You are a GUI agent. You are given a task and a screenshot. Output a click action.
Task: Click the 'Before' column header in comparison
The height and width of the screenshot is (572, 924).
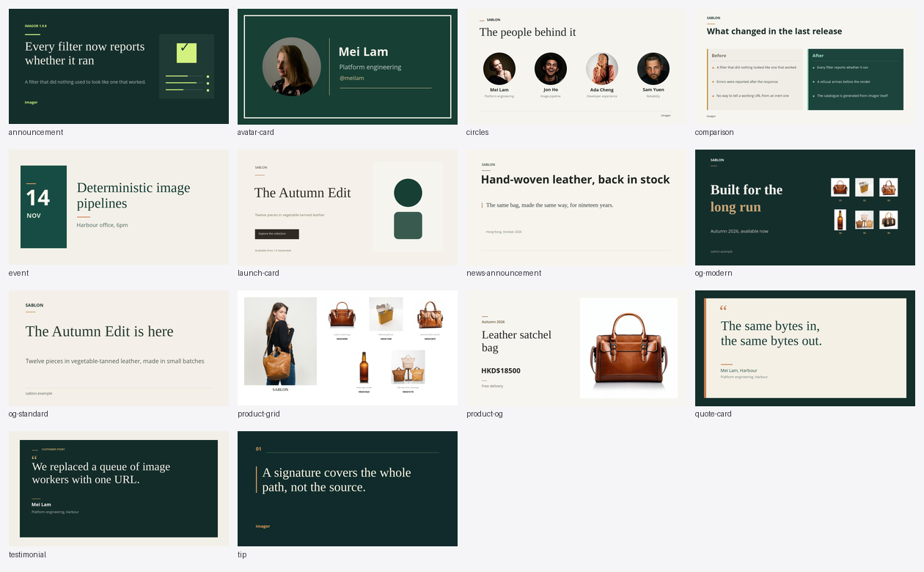pyautogui.click(x=719, y=56)
